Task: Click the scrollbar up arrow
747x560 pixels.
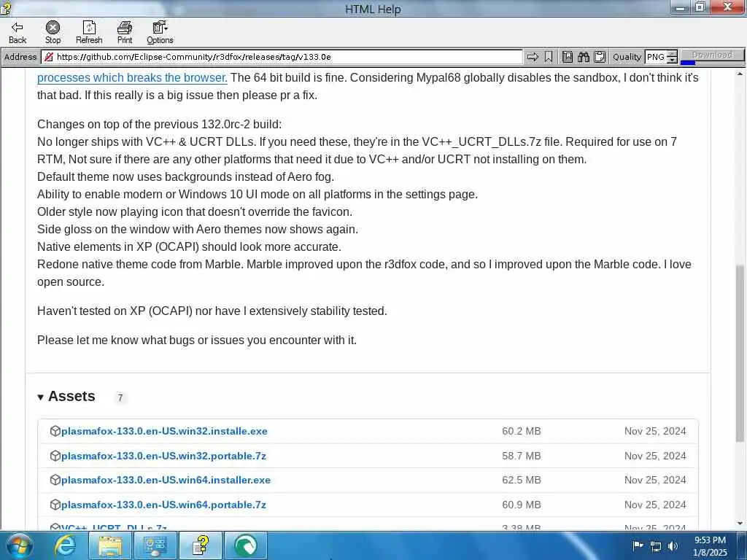Action: [740, 74]
